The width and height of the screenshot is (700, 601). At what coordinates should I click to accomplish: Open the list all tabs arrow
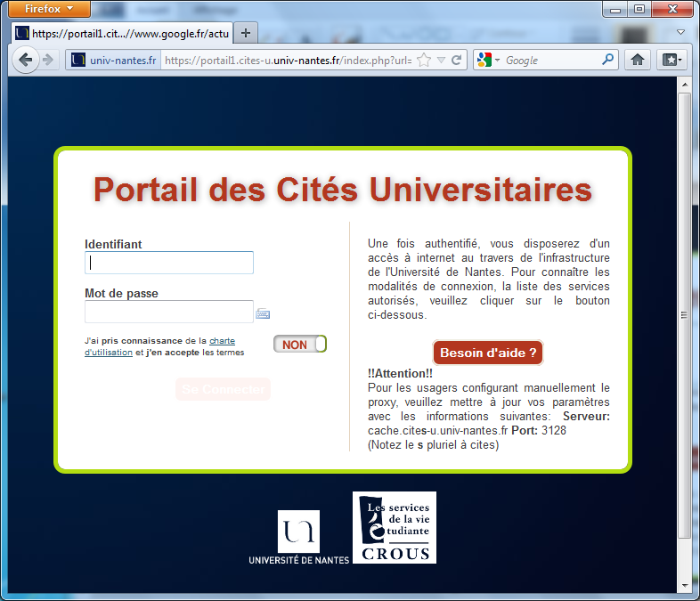pos(680,32)
